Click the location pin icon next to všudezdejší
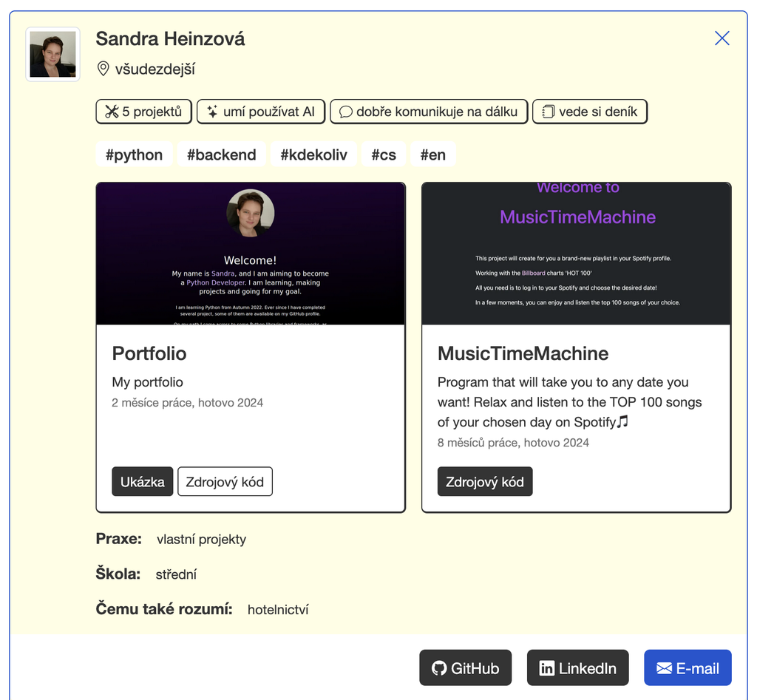 click(x=103, y=69)
